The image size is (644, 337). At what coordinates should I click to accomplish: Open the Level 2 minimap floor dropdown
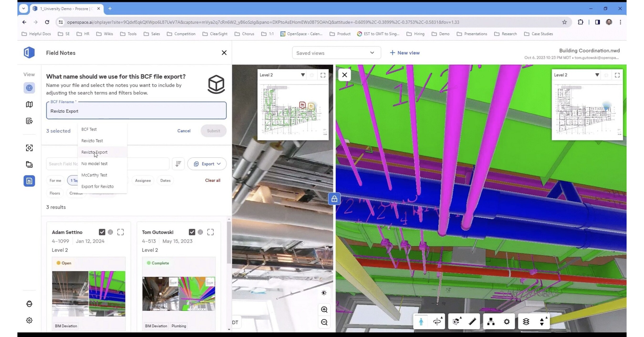pyautogui.click(x=302, y=75)
